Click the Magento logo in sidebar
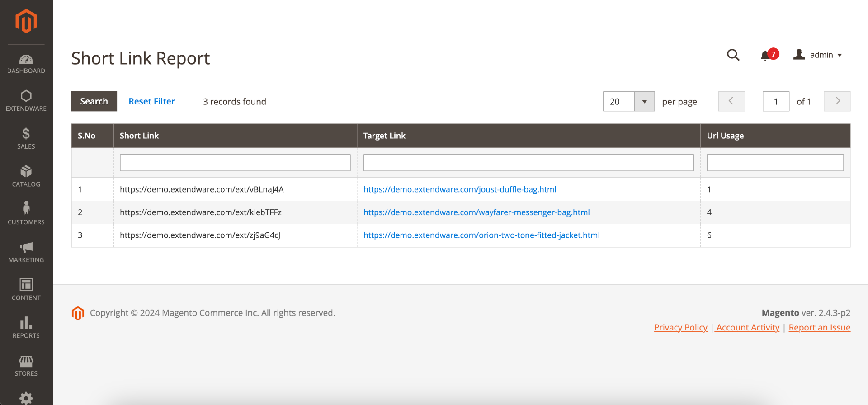This screenshot has height=405, width=868. (x=26, y=21)
